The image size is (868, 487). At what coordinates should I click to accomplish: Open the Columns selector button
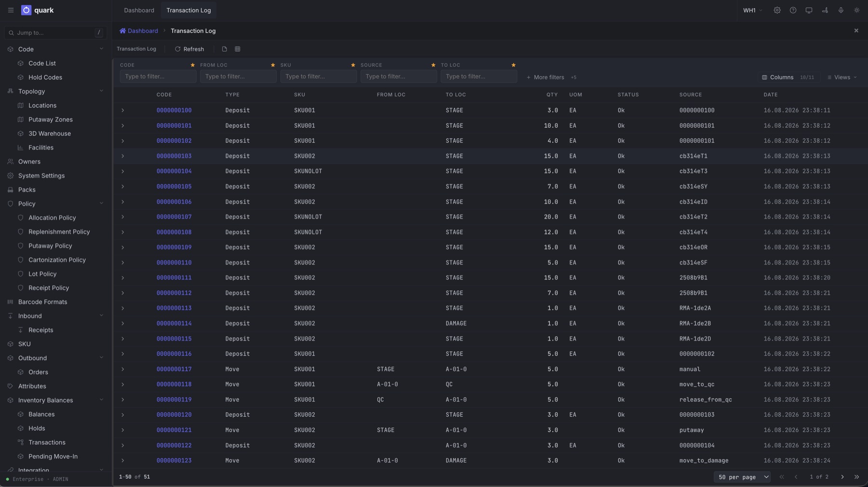point(788,77)
